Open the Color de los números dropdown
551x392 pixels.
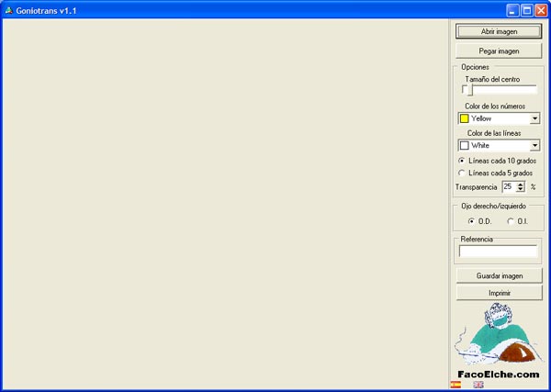[x=534, y=118]
